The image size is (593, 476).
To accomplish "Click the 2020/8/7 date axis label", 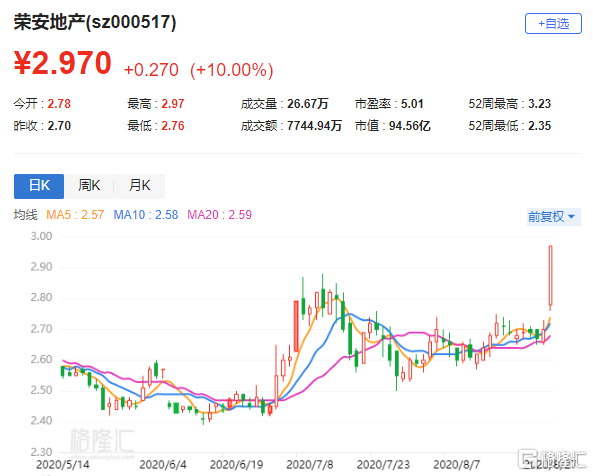I will 456,464.
